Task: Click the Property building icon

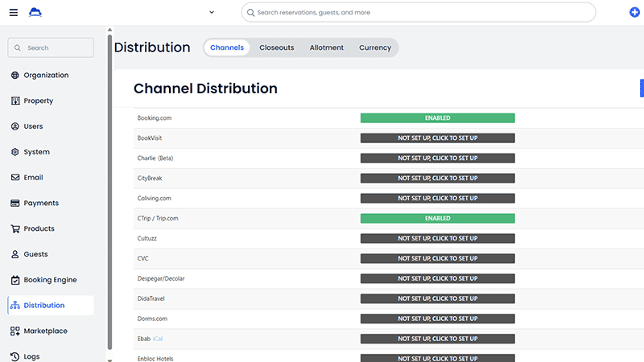Action: pos(15,101)
